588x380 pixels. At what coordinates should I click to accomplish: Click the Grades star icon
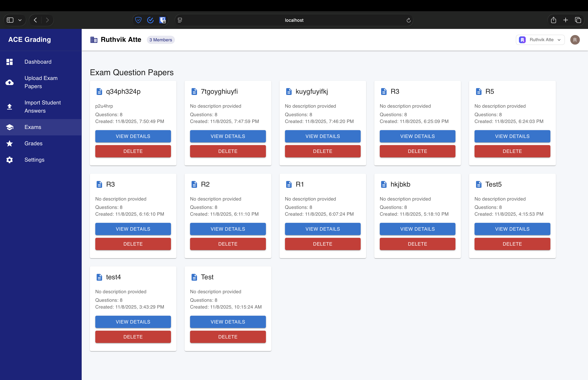[x=9, y=143]
